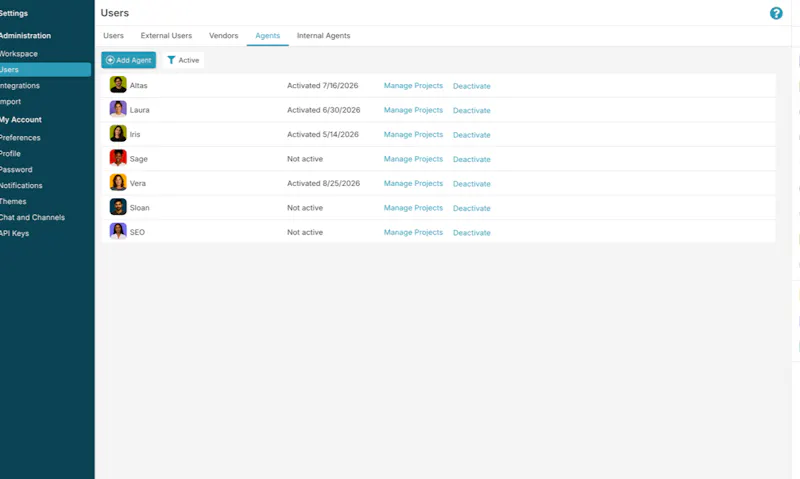The height and width of the screenshot is (479, 800).
Task: Click the Settings title in sidebar
Action: tap(14, 13)
